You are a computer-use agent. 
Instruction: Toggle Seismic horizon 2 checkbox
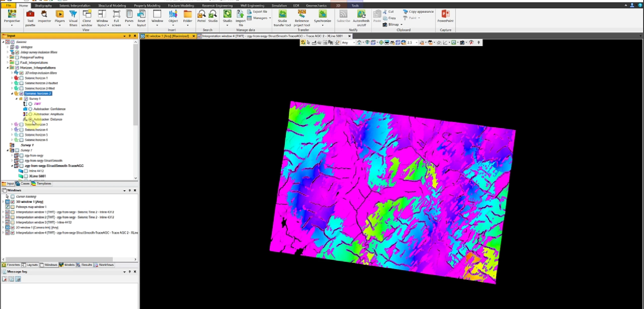(x=22, y=93)
